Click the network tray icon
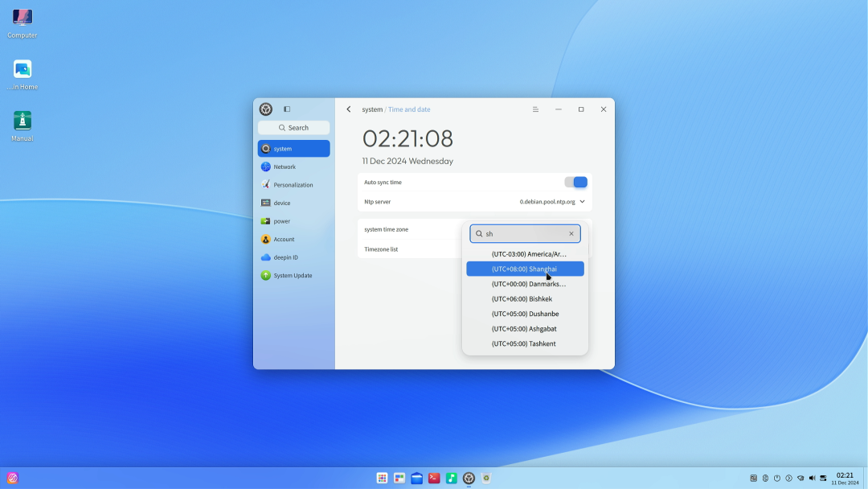This screenshot has height=489, width=868. 800,478
